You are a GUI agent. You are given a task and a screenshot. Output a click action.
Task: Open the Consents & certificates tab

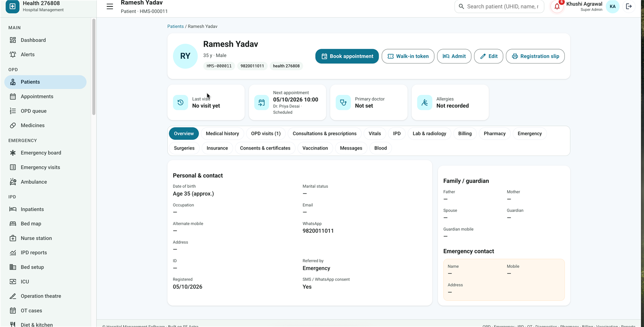coord(265,148)
